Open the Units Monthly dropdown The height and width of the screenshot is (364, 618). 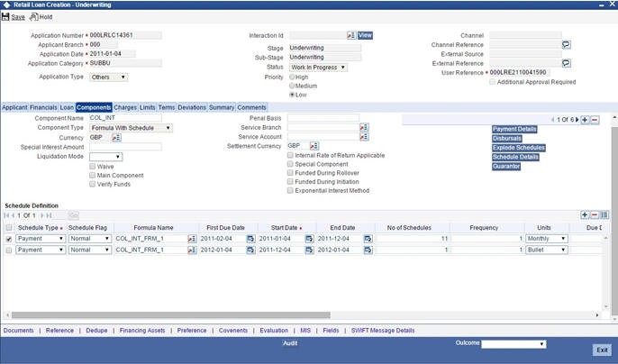pyautogui.click(x=547, y=239)
